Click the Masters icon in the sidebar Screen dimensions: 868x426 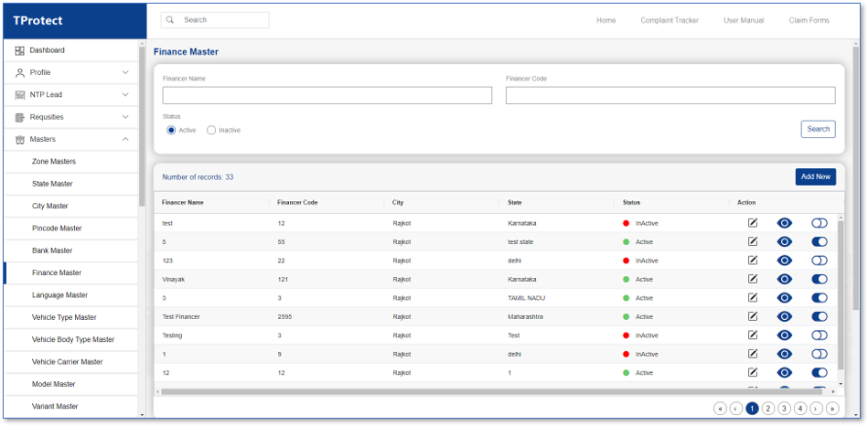click(20, 139)
